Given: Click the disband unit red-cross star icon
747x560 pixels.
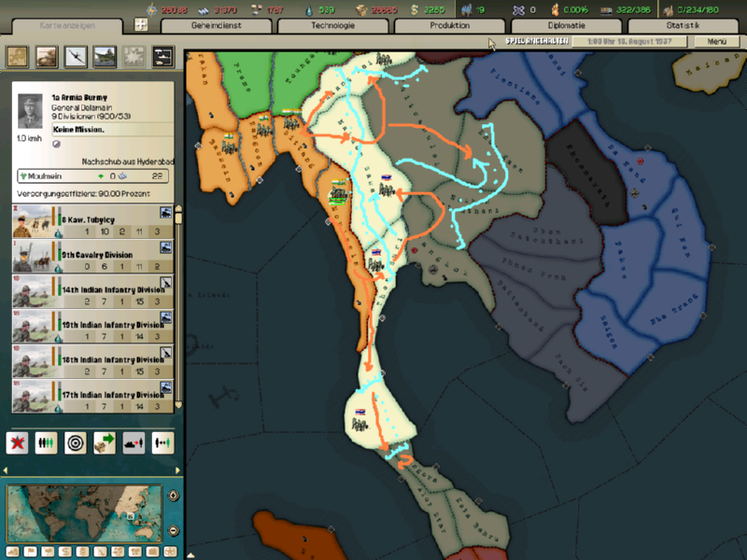Looking at the screenshot, I should click(x=17, y=442).
